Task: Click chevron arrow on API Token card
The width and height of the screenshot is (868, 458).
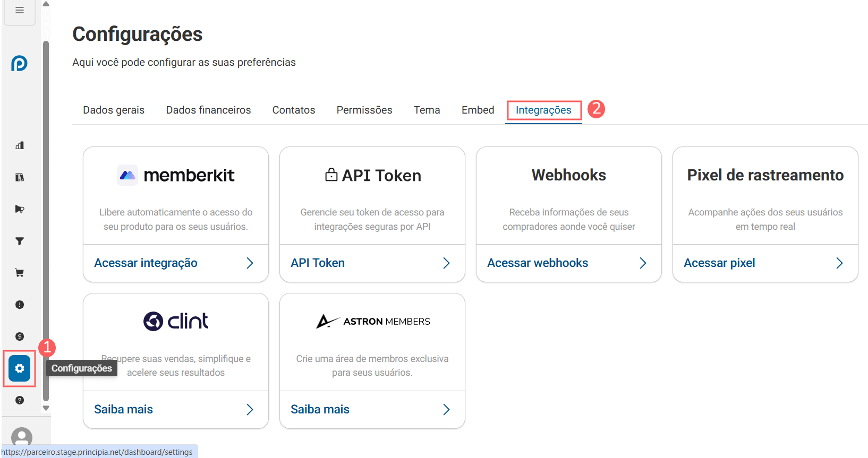Action: [x=446, y=263]
